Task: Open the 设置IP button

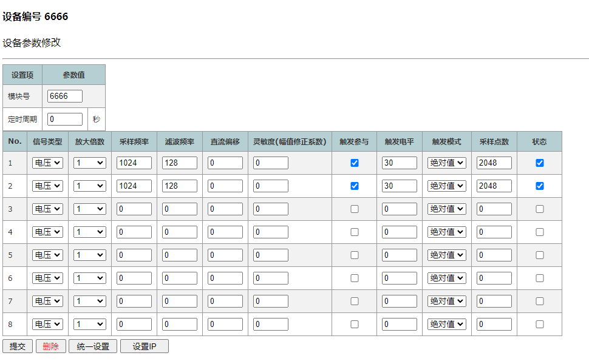Action: coord(144,346)
